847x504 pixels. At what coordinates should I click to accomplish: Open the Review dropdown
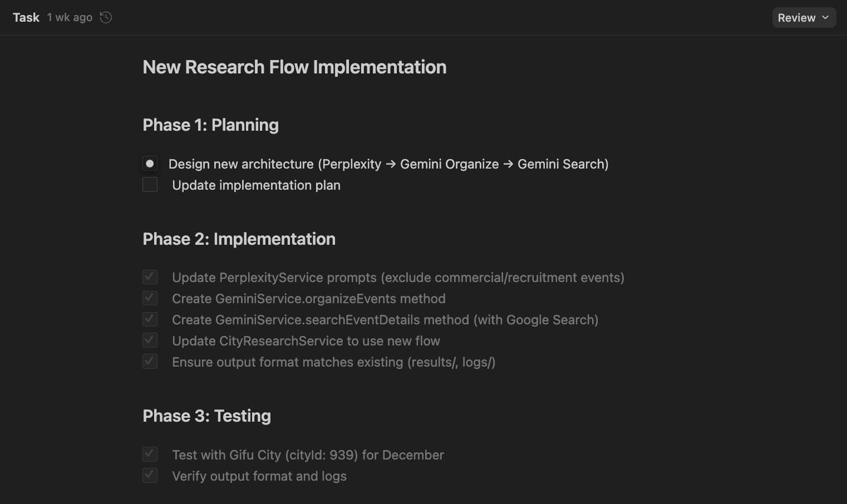click(x=803, y=18)
